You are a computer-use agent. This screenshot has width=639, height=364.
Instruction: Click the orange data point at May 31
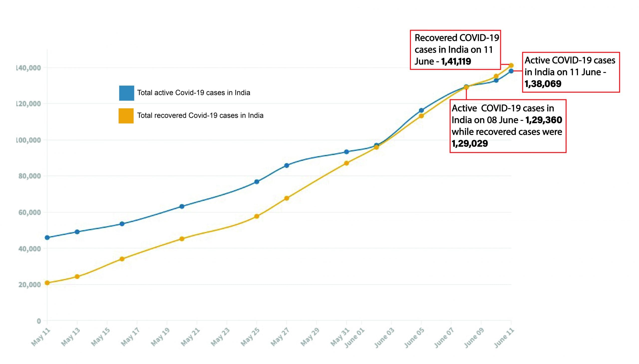tap(346, 163)
